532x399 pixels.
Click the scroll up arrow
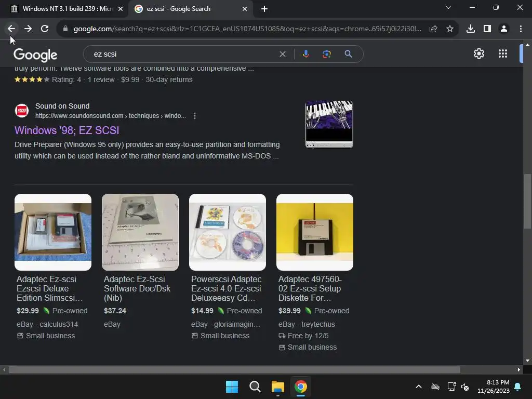click(x=527, y=45)
